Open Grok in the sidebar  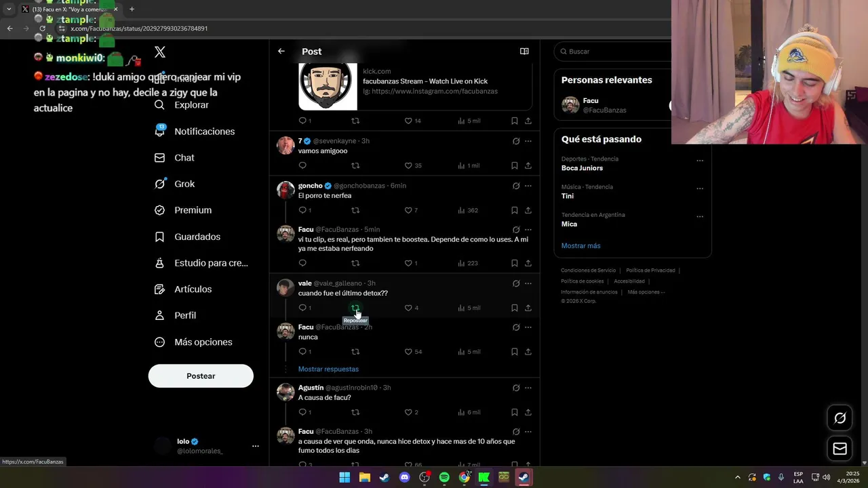[174, 184]
